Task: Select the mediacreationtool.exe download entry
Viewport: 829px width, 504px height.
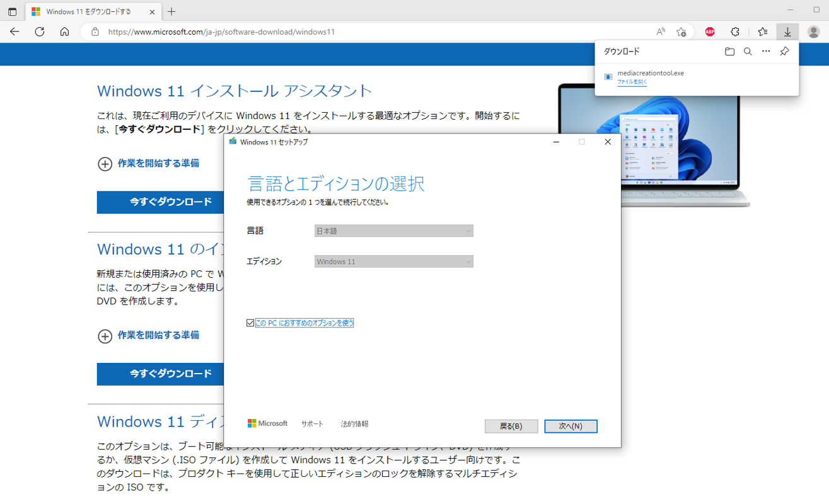Action: [697, 77]
